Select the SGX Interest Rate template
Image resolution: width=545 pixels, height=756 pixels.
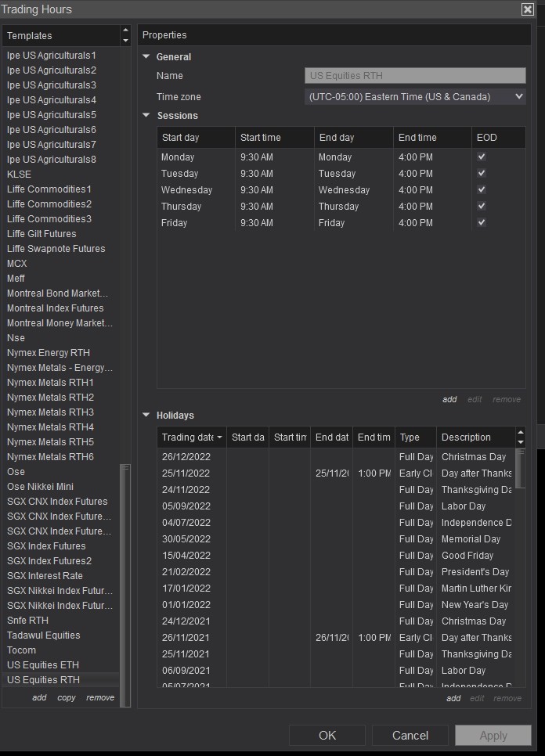coord(61,576)
